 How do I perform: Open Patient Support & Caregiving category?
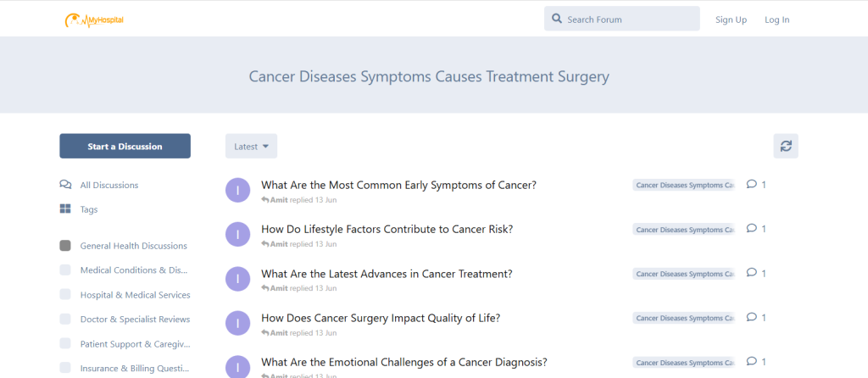(x=136, y=344)
